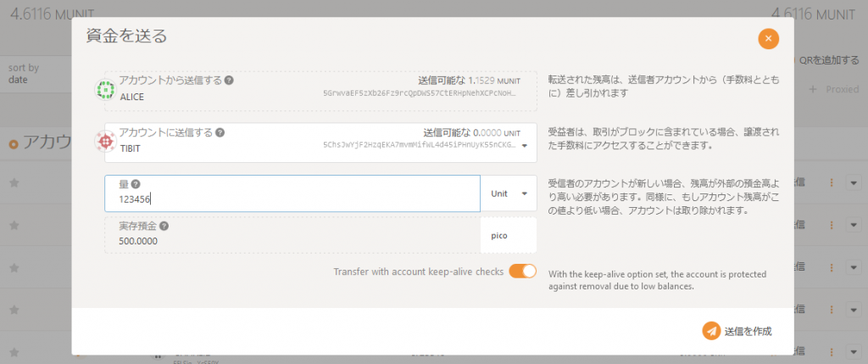Open the Unit denomination dropdown
868x364 pixels.
[x=509, y=193]
